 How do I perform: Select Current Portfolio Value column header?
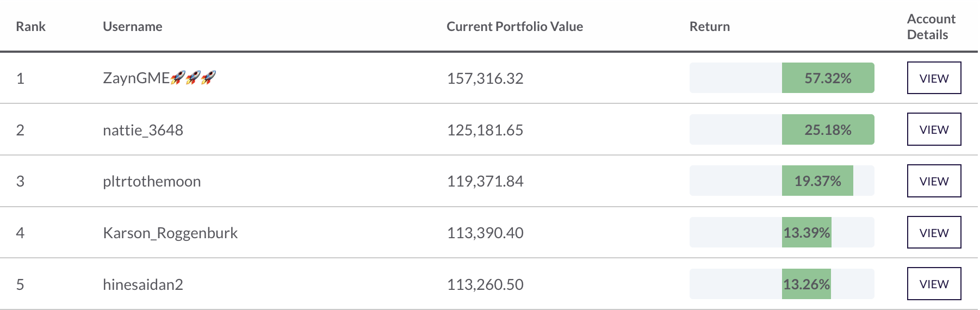pyautogui.click(x=514, y=27)
